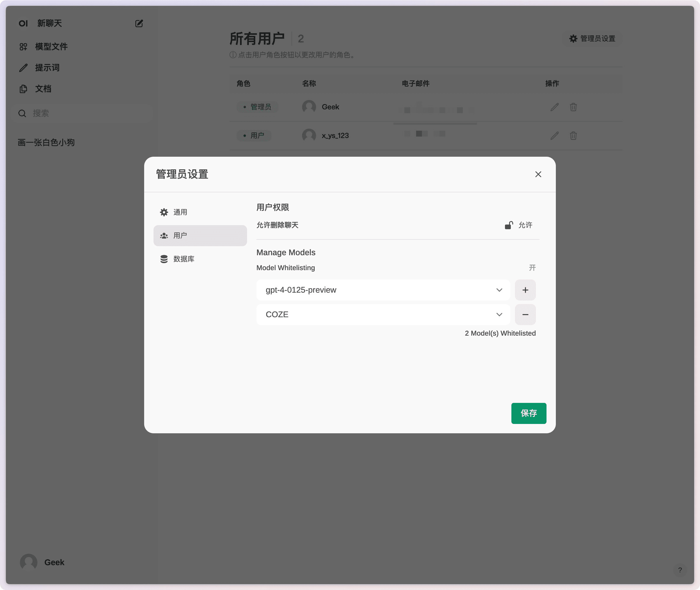The image size is (700, 590).
Task: Click the 电子邮件 column header
Action: 415,84
